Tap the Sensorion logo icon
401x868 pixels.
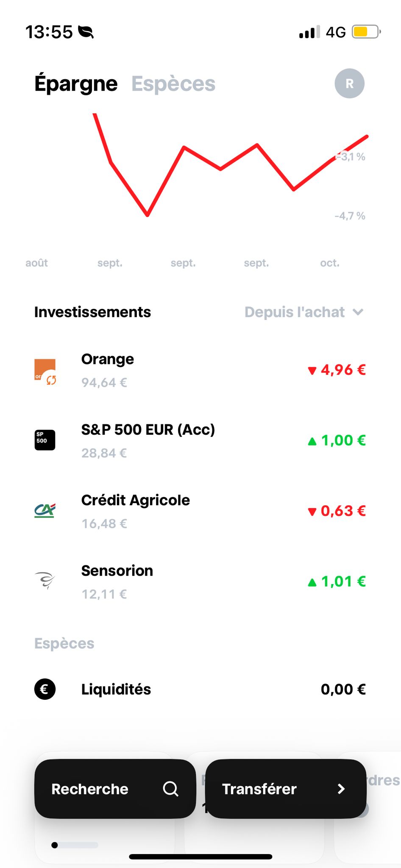45,581
